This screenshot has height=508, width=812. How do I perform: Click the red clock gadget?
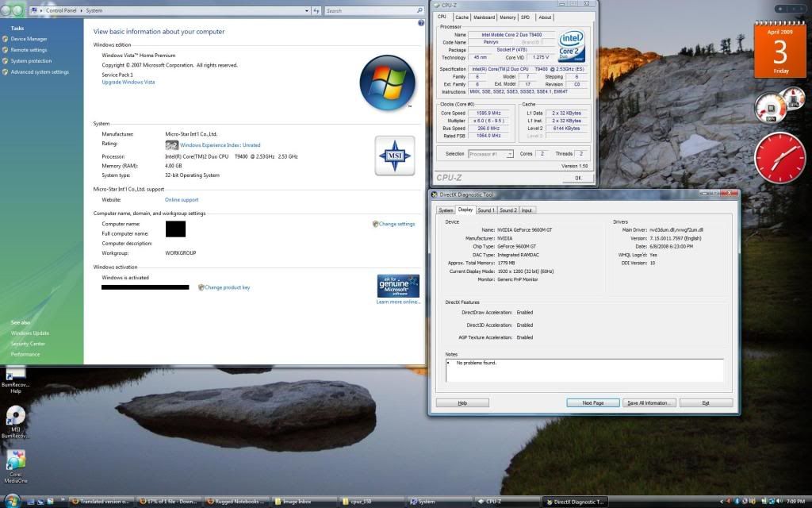coord(780,158)
